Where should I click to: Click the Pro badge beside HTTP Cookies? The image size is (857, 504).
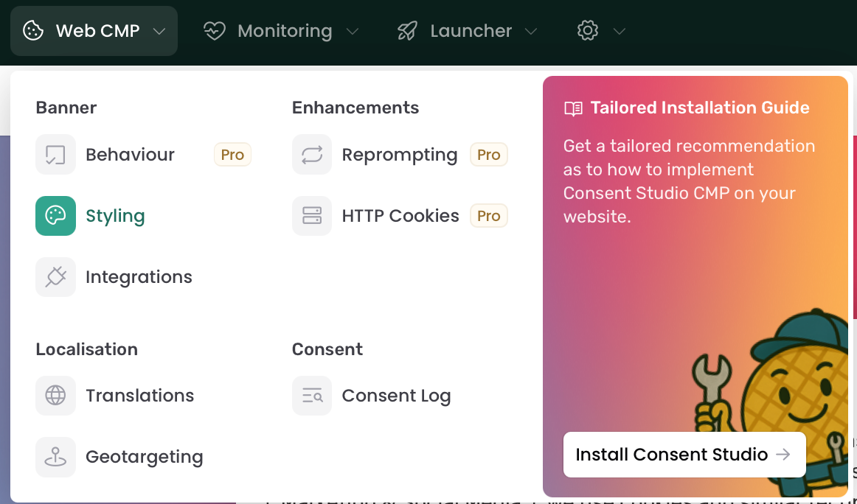point(489,216)
